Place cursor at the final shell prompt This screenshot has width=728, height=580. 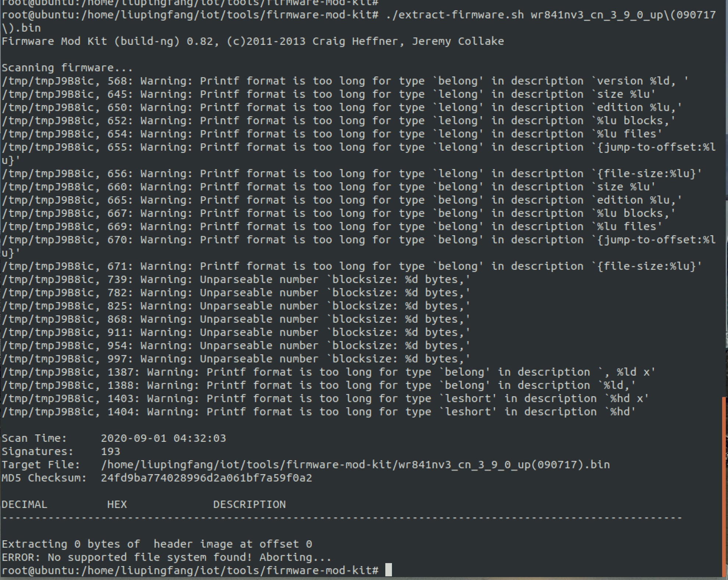point(388,570)
